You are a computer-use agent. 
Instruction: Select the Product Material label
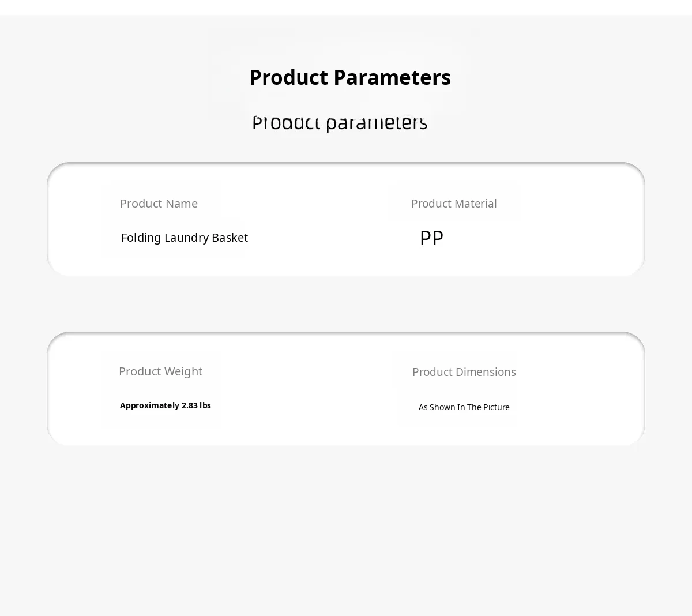(454, 204)
